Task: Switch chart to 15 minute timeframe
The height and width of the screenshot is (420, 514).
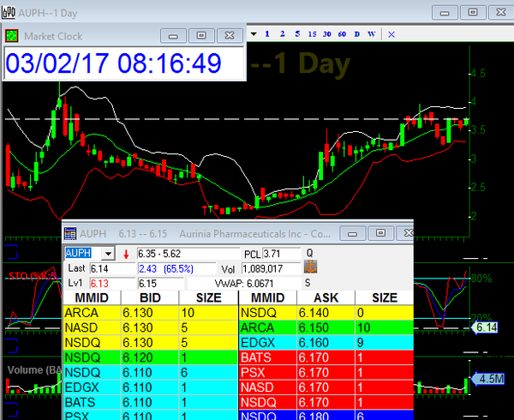Action: click(x=311, y=34)
